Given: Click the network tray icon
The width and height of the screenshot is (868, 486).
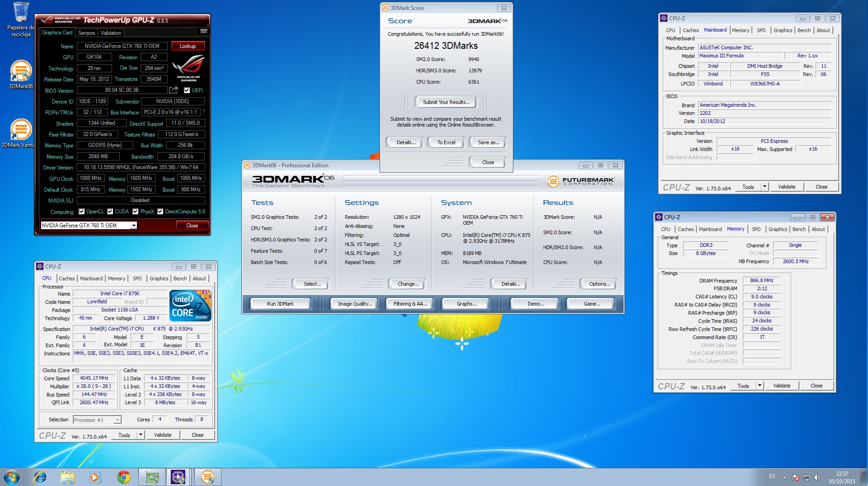Looking at the screenshot, I should (x=806, y=477).
